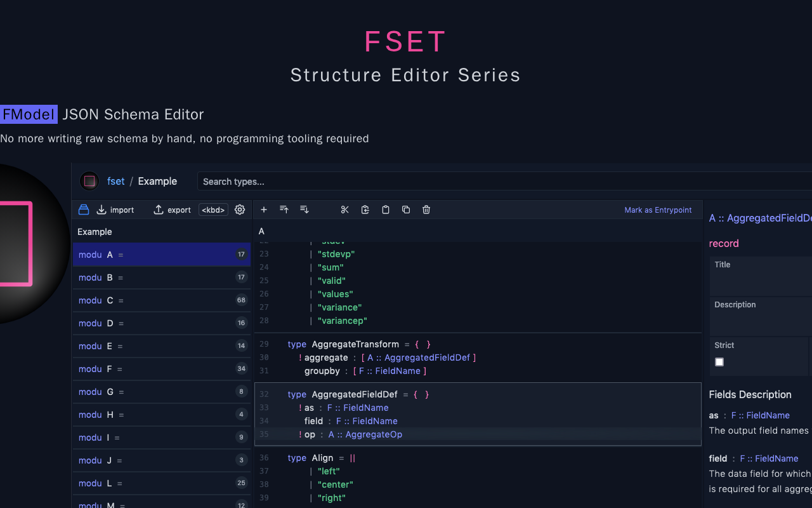The image size is (812, 508).
Task: Click the duplicate icon in toolbar
Action: 406,210
